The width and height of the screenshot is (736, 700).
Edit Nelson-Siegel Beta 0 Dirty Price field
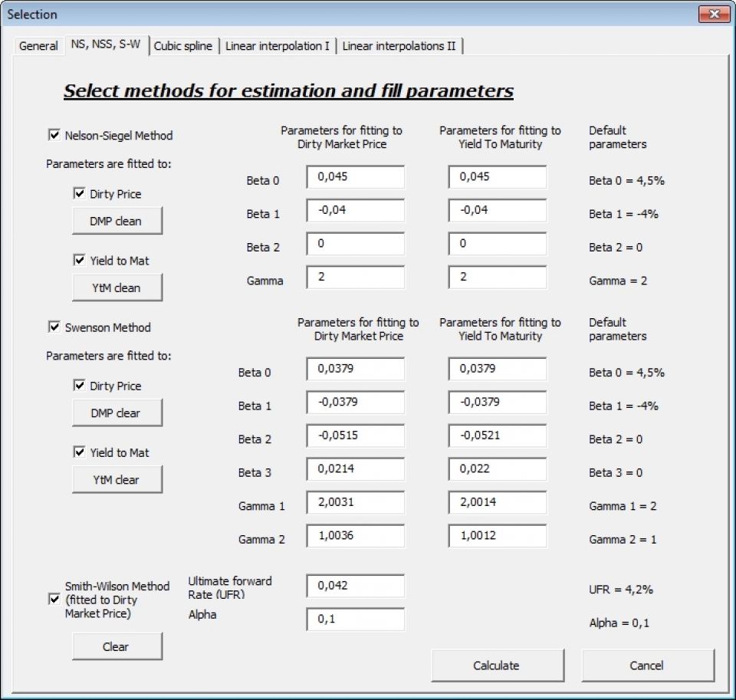pos(355,177)
